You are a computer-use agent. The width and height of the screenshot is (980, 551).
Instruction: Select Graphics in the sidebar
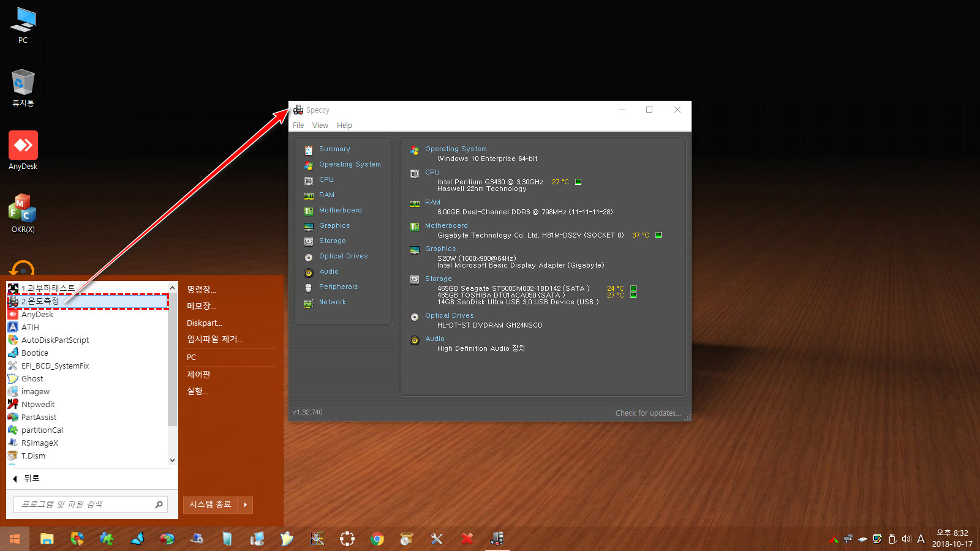[334, 225]
